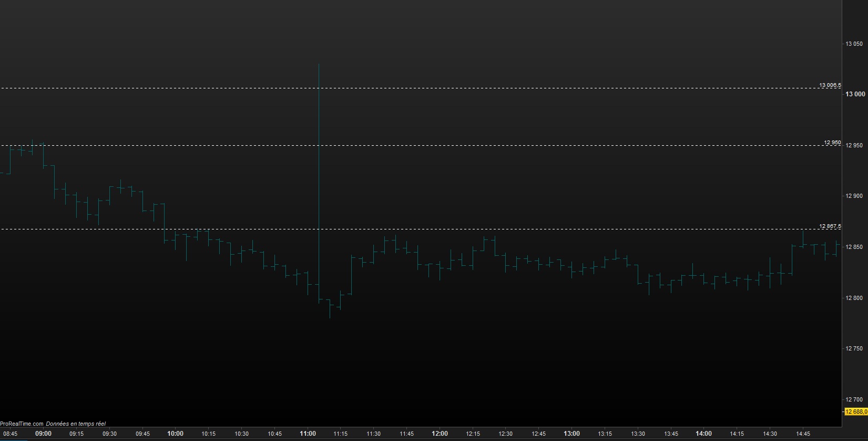Click the current price tag 12 688,0
Screen dimensions: 868x441
tap(856, 412)
